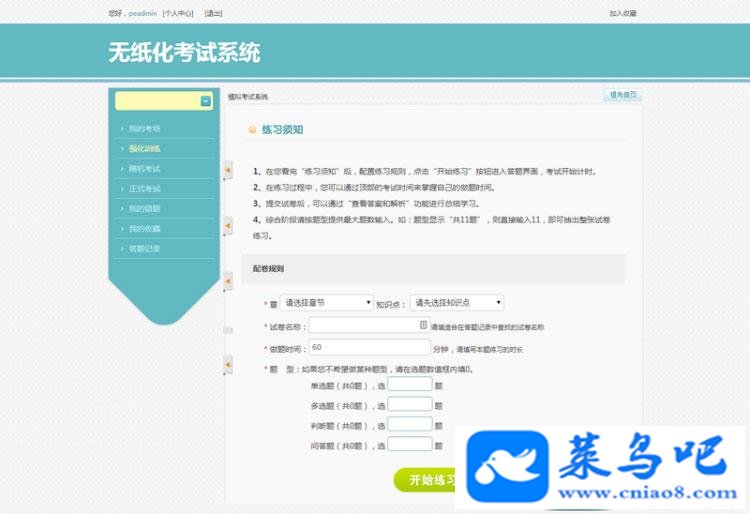Go to 正式考试 in the sidebar
The height and width of the screenshot is (514, 750).
[x=144, y=189]
